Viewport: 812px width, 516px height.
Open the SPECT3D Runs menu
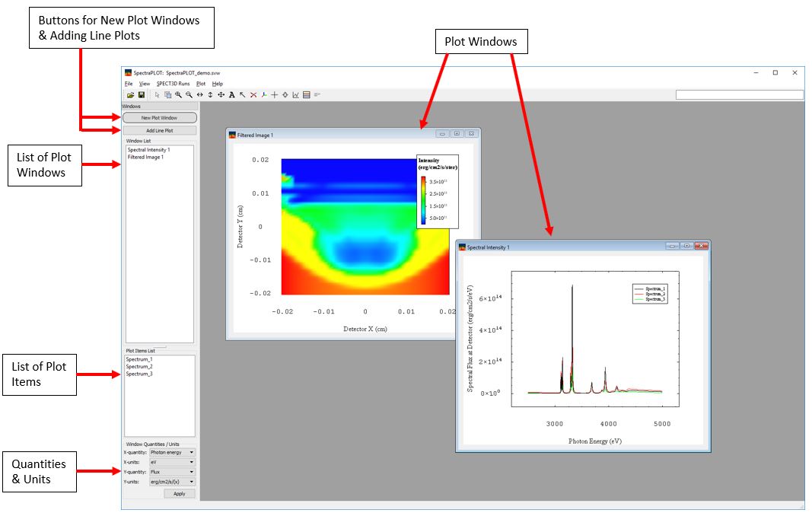pos(173,84)
